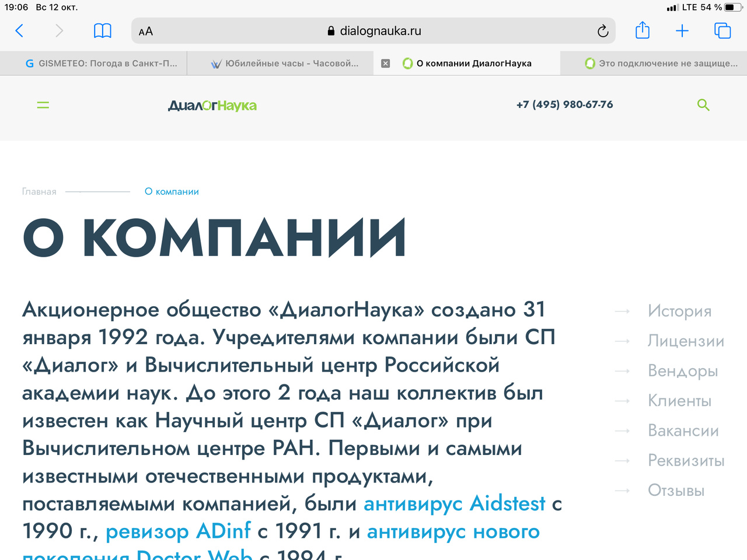
Task: Open the Share sheet icon
Action: 642,30
